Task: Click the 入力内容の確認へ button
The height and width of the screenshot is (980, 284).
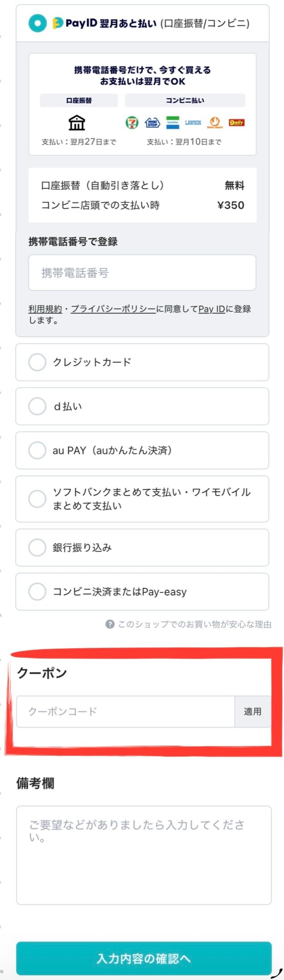Action: click(x=144, y=958)
